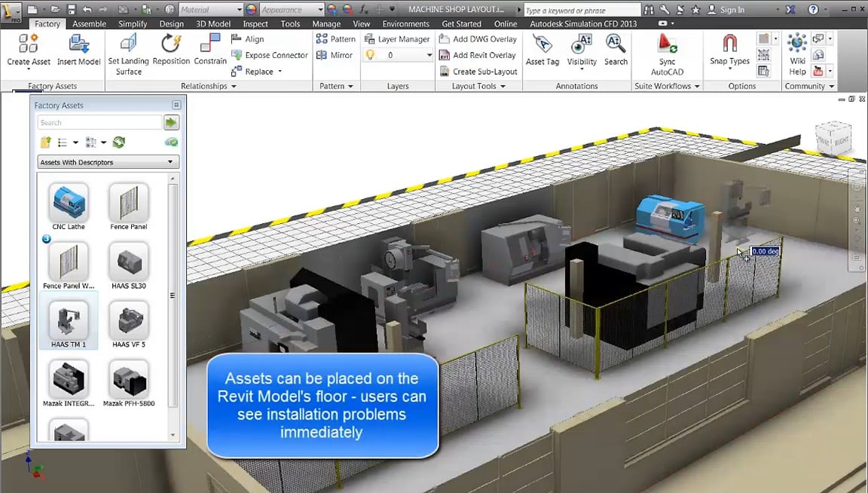Click the Insert Model icon
Viewport: 868px width, 493px height.
pos(78,51)
